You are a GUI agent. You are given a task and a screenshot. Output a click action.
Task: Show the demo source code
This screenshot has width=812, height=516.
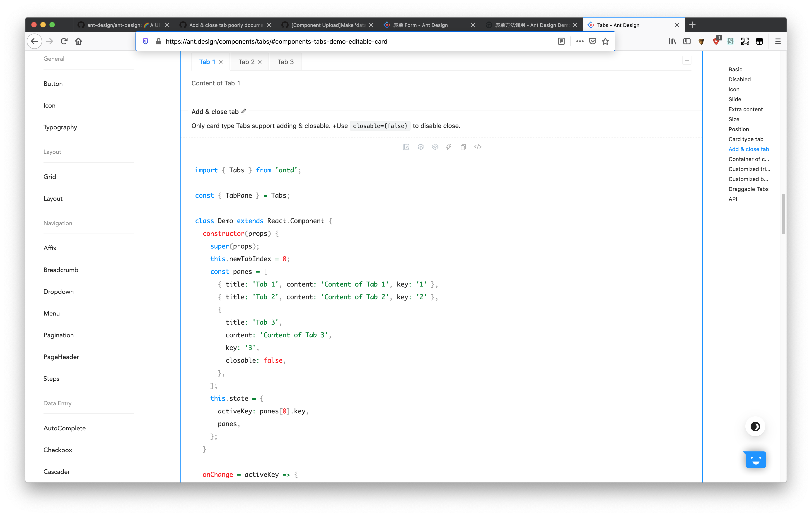[x=477, y=147]
